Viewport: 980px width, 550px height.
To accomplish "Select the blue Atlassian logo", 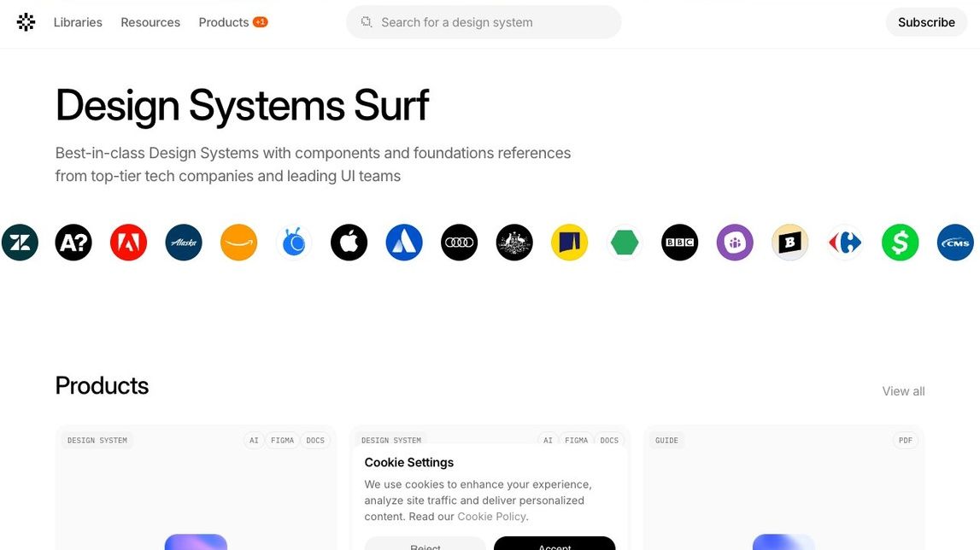I will click(404, 243).
